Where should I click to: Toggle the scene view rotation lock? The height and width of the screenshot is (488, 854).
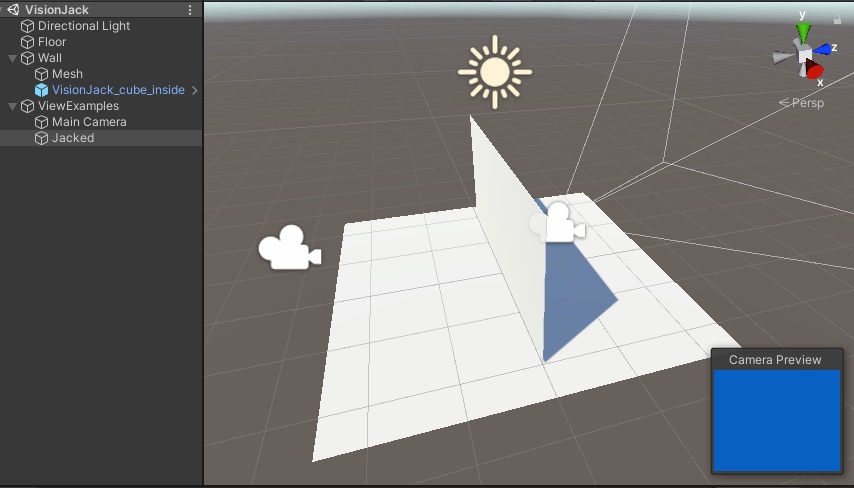(837, 20)
